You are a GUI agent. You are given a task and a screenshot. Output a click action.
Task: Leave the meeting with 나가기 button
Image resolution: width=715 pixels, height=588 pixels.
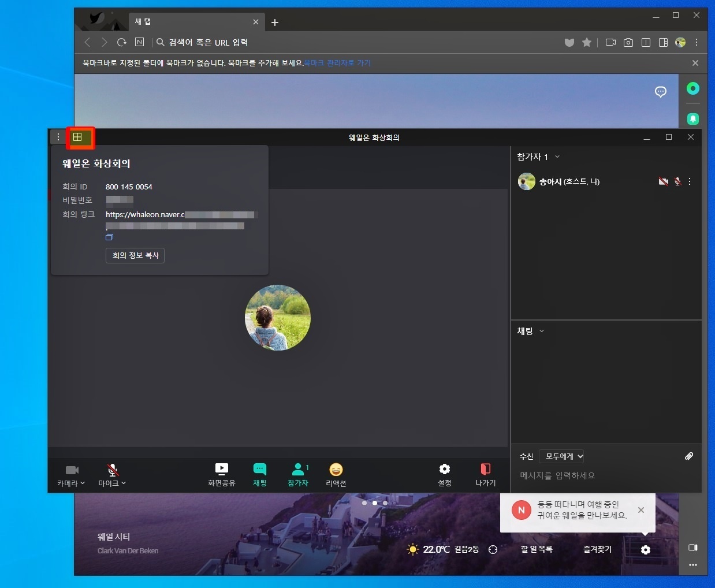486,475
